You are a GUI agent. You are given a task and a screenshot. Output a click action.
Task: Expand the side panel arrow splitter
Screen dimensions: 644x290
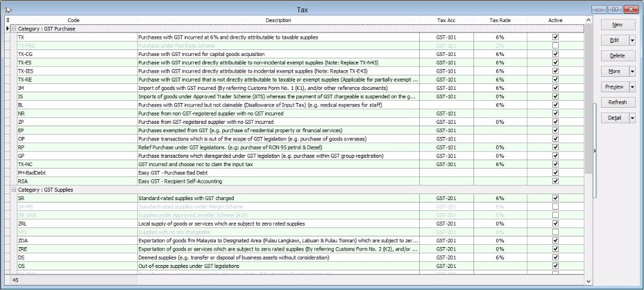[x=595, y=151]
